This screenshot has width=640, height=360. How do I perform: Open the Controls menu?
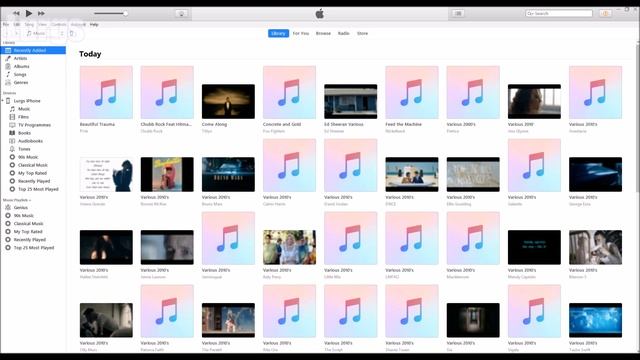[58, 24]
